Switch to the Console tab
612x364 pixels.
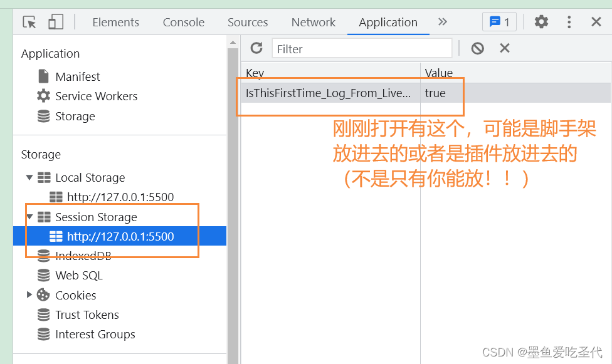click(184, 22)
